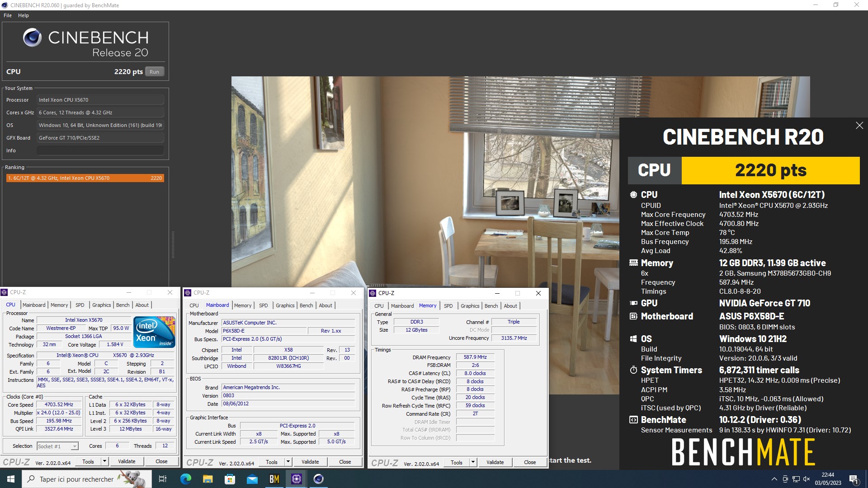Viewport: 868px width, 488px height.
Task: Click the Info input field
Action: 100,150
